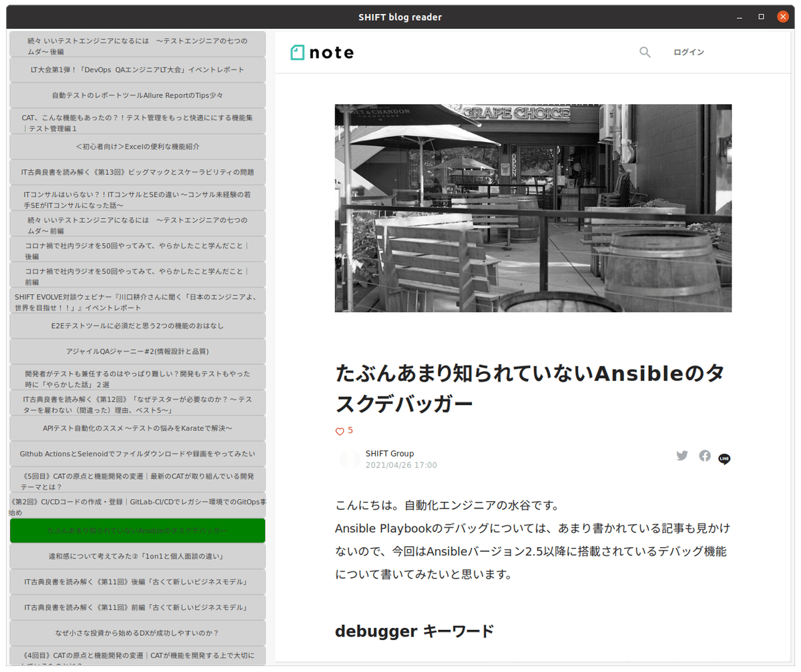801x672 pixels.
Task: Open コロナ禍で社内ラジオ 後編 article
Action: (x=138, y=249)
